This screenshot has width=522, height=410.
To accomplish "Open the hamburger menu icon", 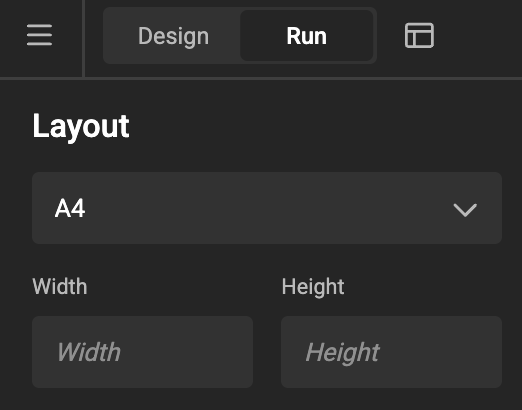I will click(39, 35).
